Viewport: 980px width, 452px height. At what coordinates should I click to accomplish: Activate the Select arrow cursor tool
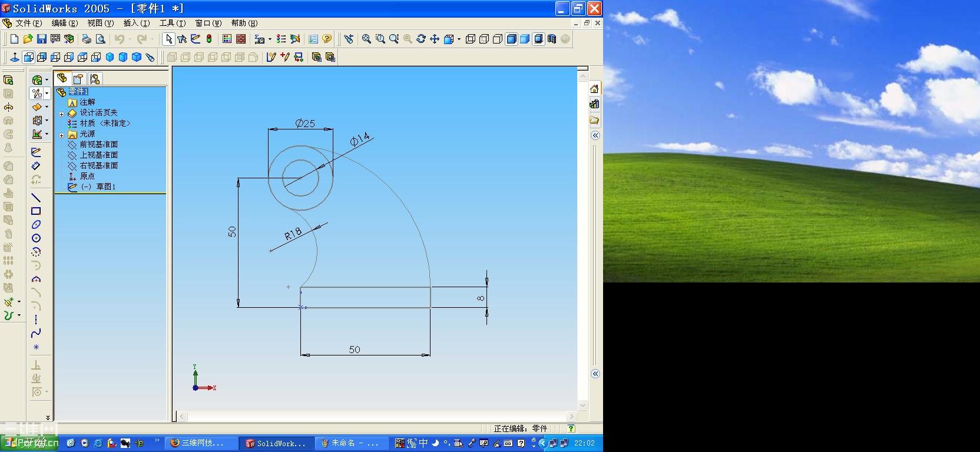coord(168,39)
